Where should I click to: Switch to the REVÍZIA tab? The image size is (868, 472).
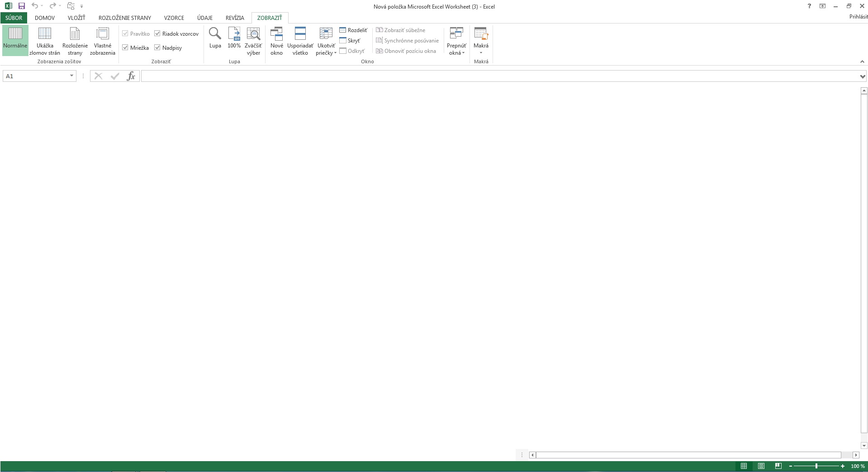[235, 18]
